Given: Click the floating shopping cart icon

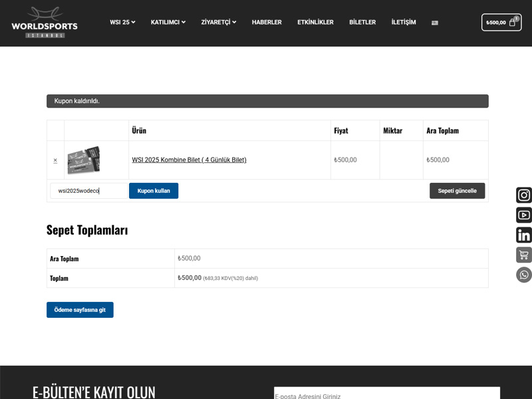Looking at the screenshot, I should 524,255.
